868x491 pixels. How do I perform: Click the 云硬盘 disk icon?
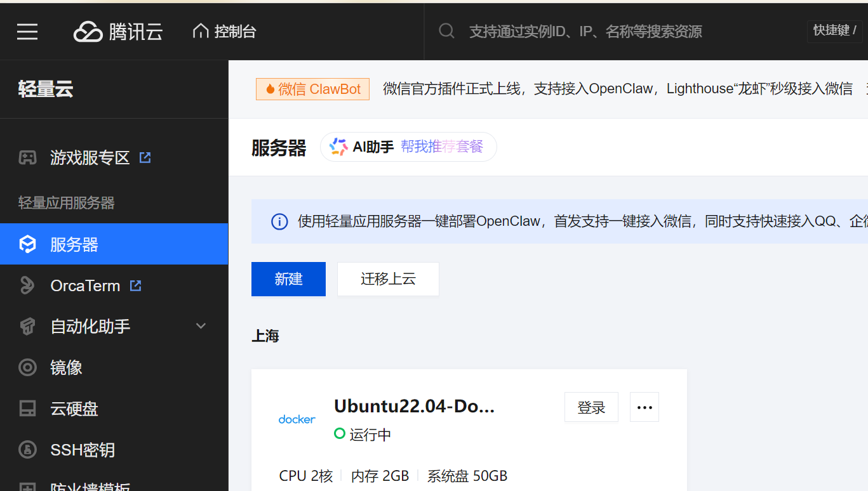tap(27, 409)
